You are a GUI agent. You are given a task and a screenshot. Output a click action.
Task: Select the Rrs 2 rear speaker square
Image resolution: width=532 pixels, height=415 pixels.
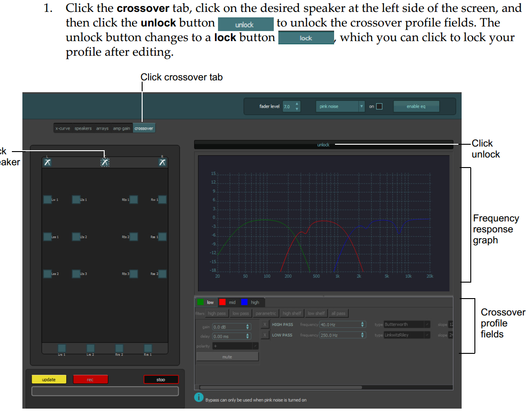[x=119, y=348]
